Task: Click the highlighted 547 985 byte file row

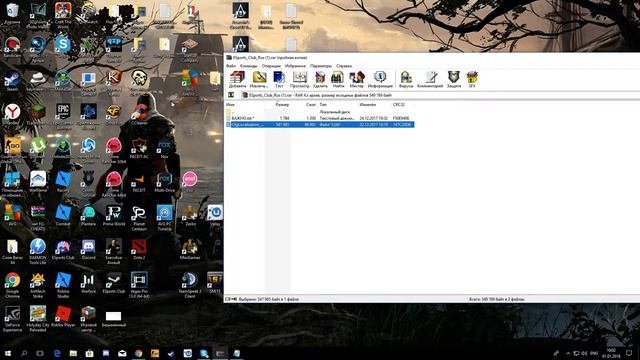Action: (x=320, y=124)
